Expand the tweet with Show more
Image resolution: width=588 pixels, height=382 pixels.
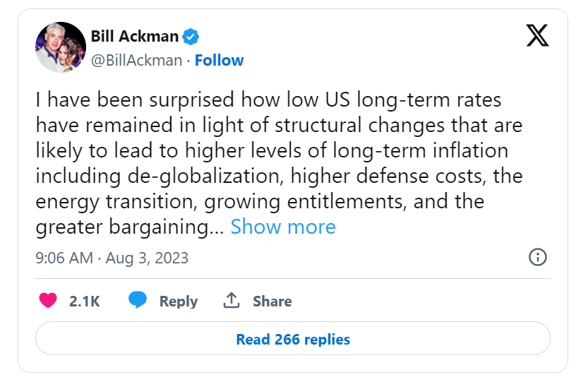click(283, 227)
